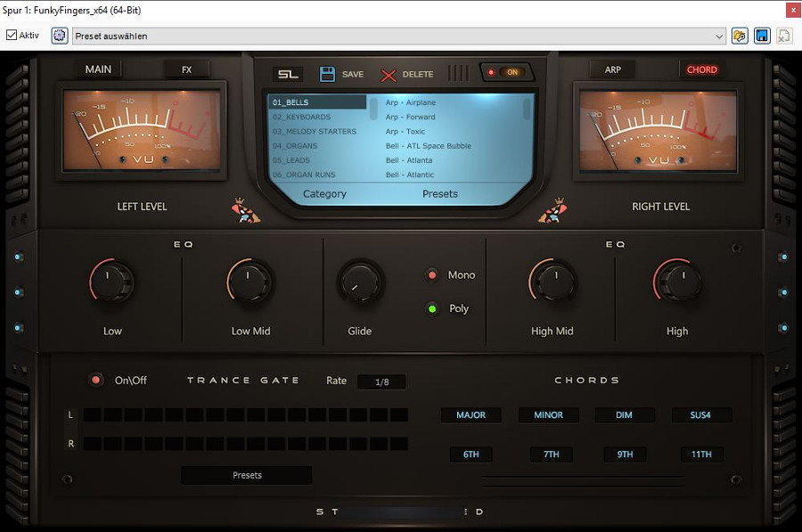
Task: Select the 03_MELODY STARTERS category
Action: point(317,131)
